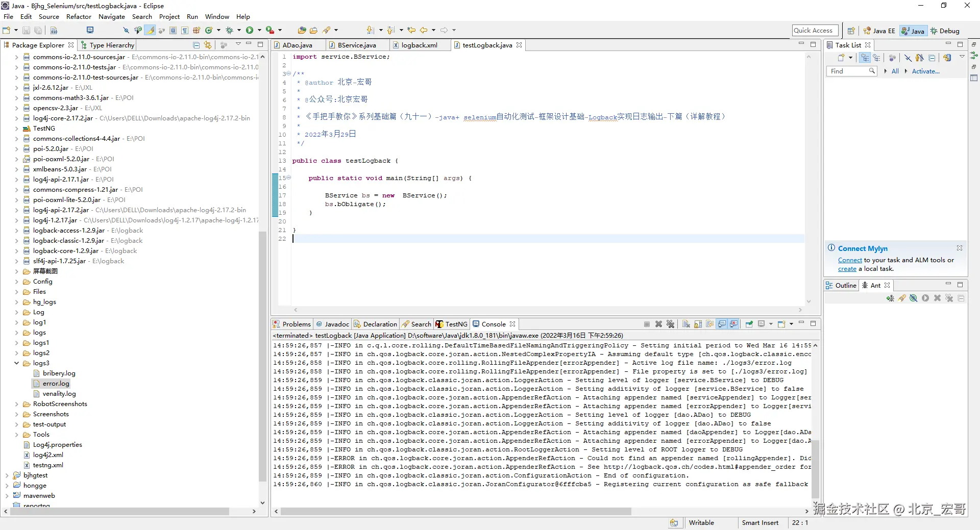
Task: Run the program with green play button
Action: [250, 31]
